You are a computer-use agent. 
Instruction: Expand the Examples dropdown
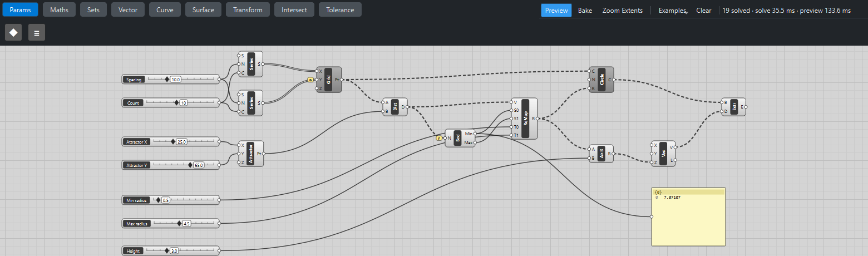(672, 10)
